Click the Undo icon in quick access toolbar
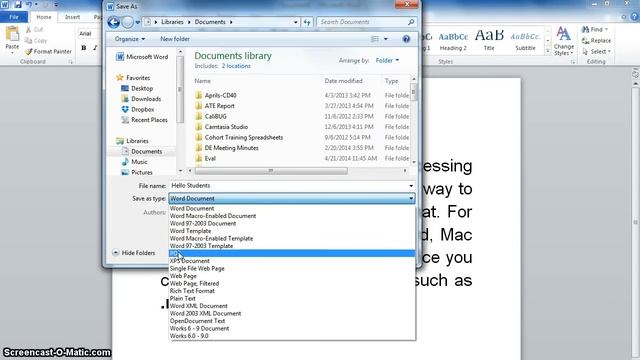Viewport: 640px width, 360px height. click(29, 5)
